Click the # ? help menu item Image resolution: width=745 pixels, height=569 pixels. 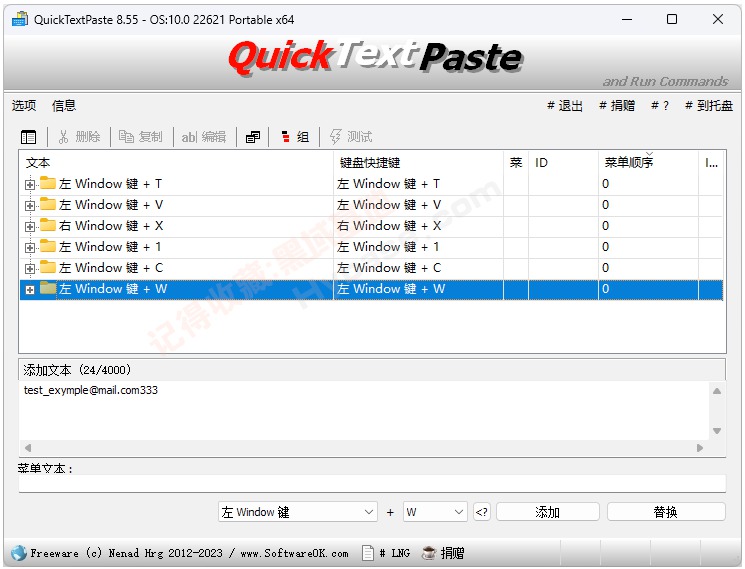[660, 105]
